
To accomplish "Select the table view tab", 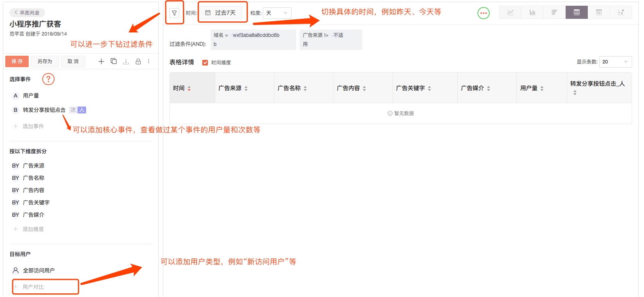I will coord(576,13).
